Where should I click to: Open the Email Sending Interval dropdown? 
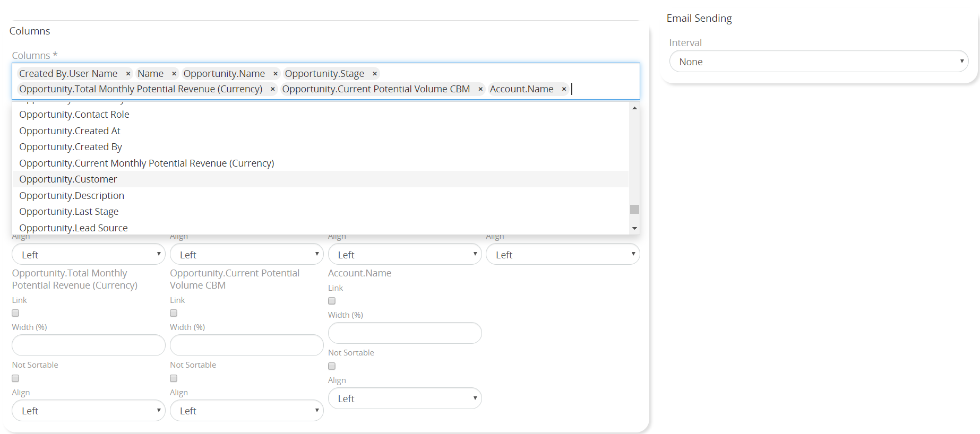click(818, 62)
